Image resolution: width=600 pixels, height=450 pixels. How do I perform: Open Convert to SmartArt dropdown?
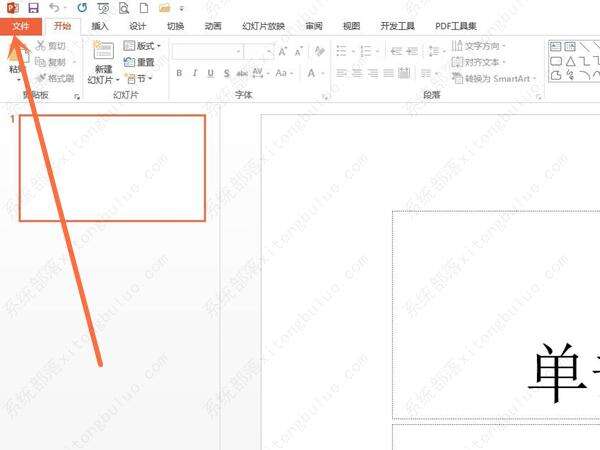494,78
